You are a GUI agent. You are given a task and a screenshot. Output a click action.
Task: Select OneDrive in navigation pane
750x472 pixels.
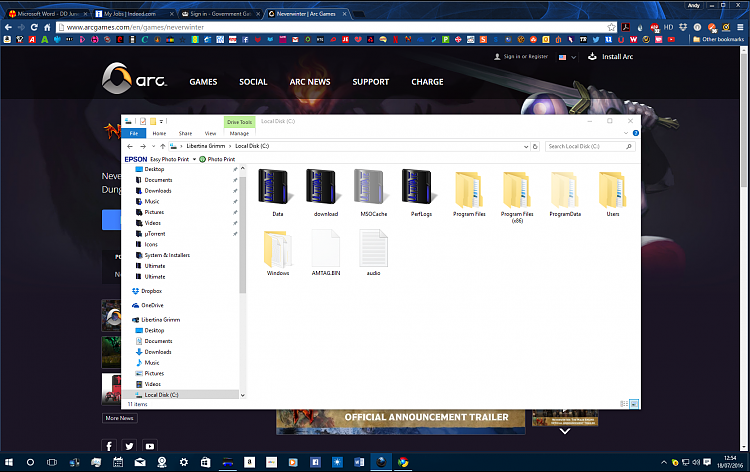pyautogui.click(x=152, y=305)
